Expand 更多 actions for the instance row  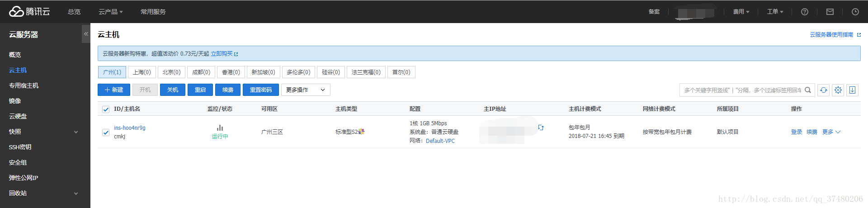(x=831, y=132)
